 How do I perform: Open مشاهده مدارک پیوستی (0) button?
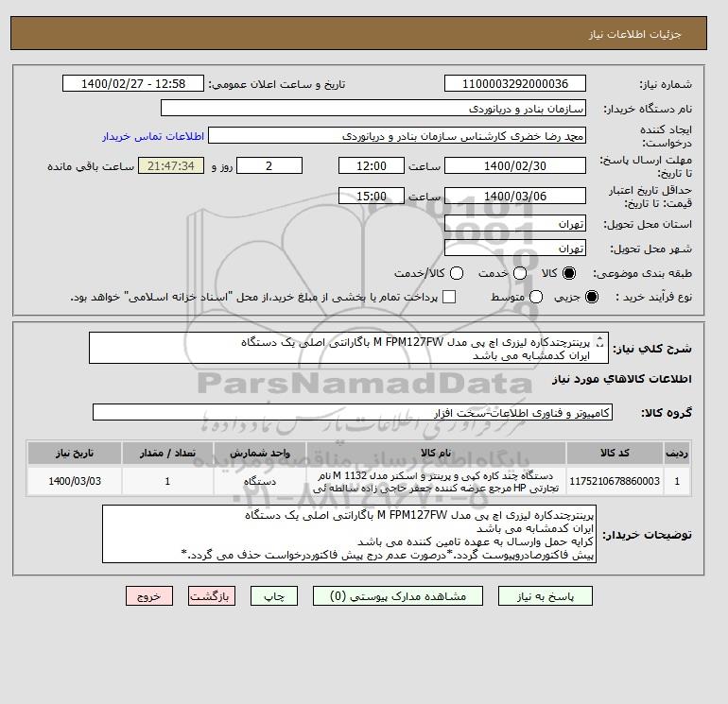pyautogui.click(x=398, y=596)
